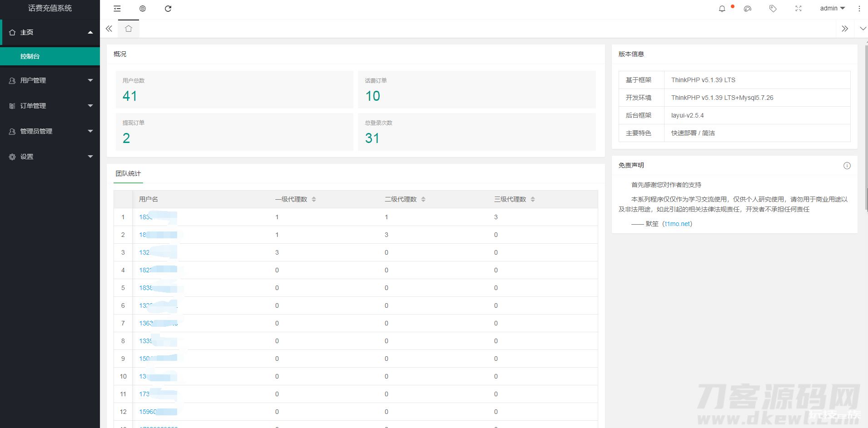The image size is (868, 428).
Task: Open the tag notes icon
Action: 773,9
